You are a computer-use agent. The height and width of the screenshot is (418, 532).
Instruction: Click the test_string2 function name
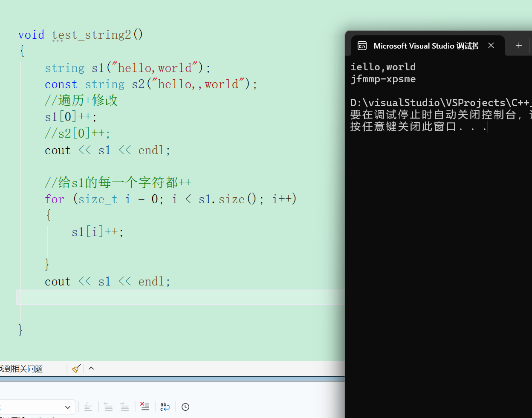point(91,35)
